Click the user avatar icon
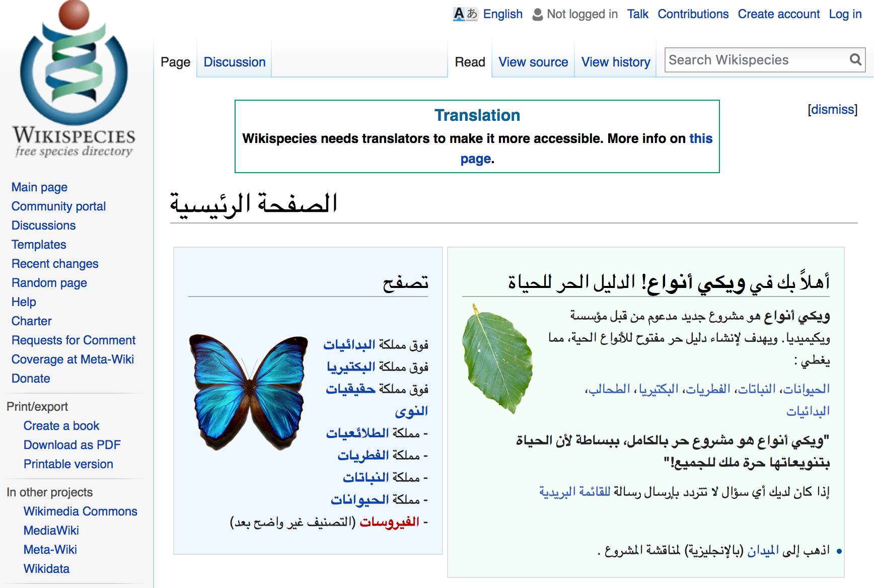 538,15
